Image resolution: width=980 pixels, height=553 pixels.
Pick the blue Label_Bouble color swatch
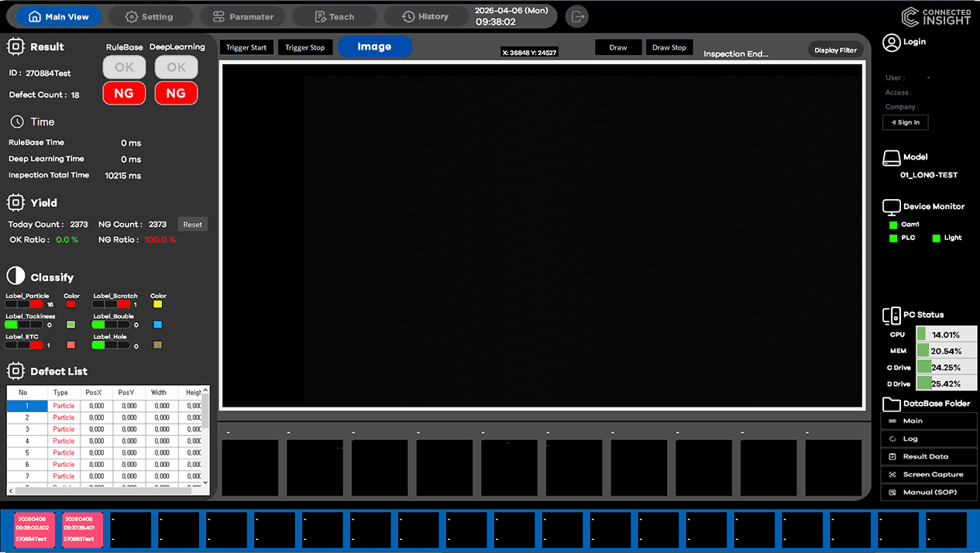coord(158,325)
